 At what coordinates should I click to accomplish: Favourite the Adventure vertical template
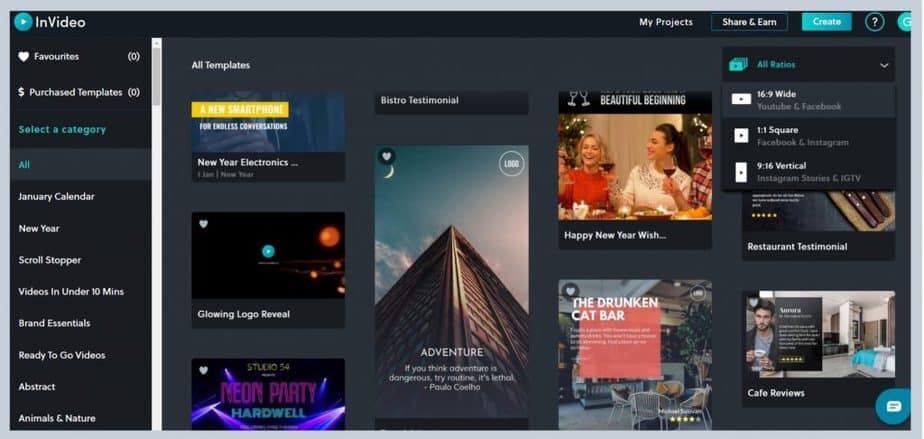point(387,156)
